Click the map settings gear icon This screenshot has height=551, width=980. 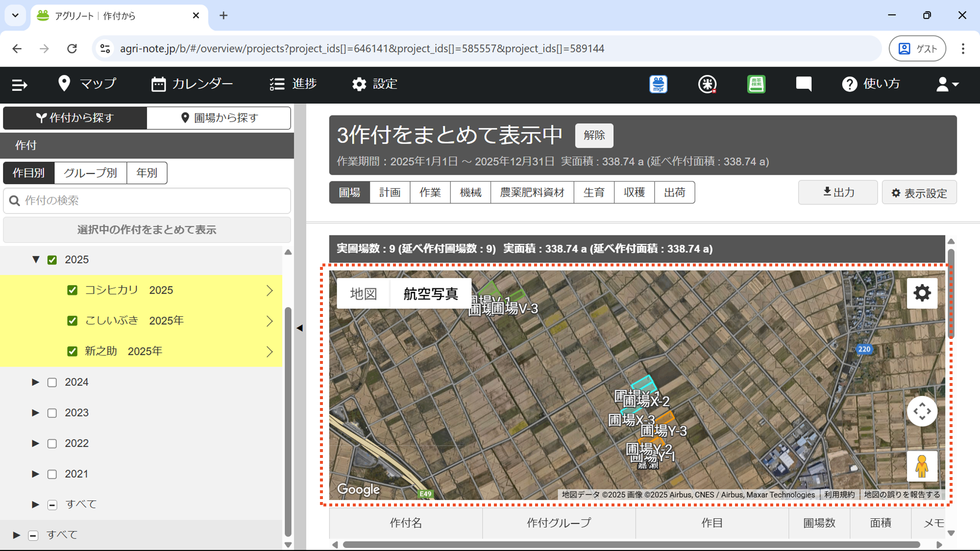click(922, 293)
